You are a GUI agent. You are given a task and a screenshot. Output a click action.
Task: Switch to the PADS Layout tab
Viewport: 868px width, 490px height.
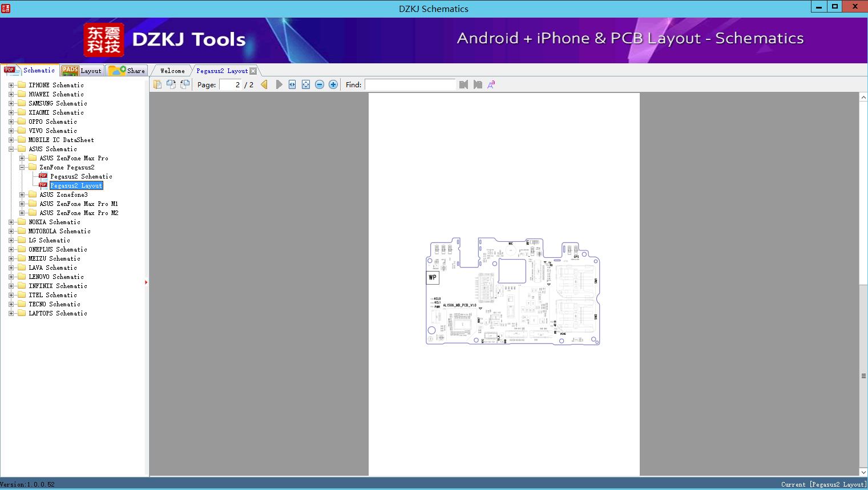click(82, 71)
